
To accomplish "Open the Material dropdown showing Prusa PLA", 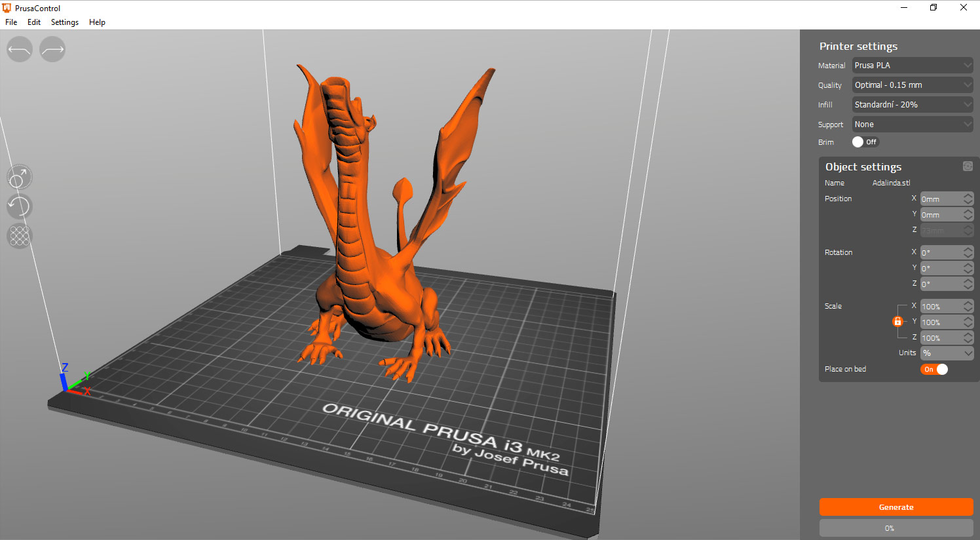I will coord(913,65).
